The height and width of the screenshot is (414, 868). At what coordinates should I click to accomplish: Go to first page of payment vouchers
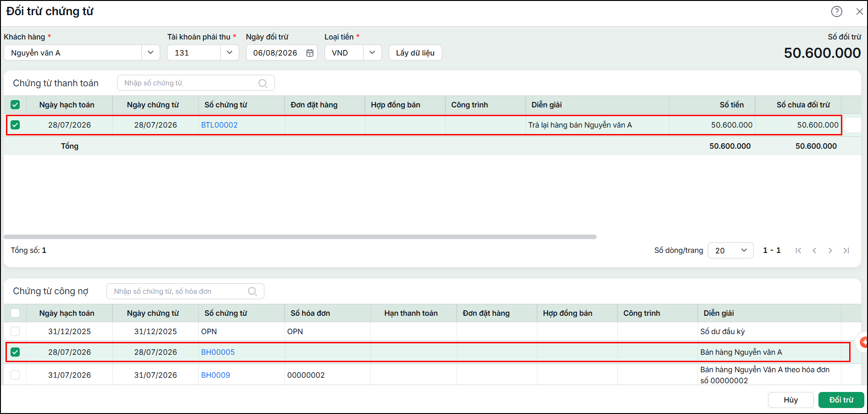798,251
